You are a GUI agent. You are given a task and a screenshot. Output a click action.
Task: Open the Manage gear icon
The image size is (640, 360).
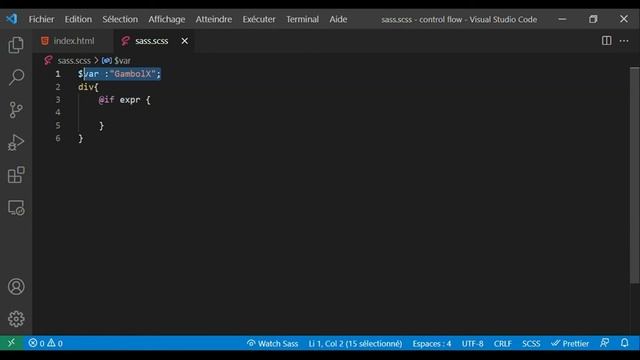16,319
